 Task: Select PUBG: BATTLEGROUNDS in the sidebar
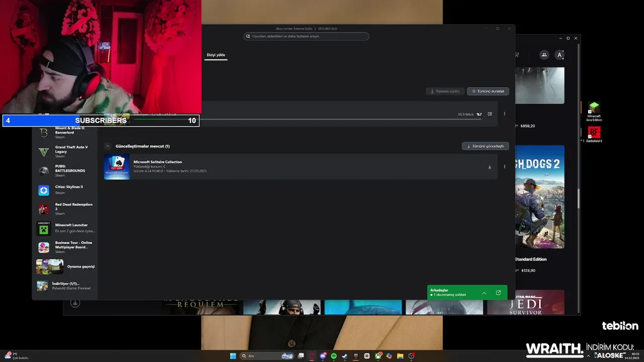point(66,170)
